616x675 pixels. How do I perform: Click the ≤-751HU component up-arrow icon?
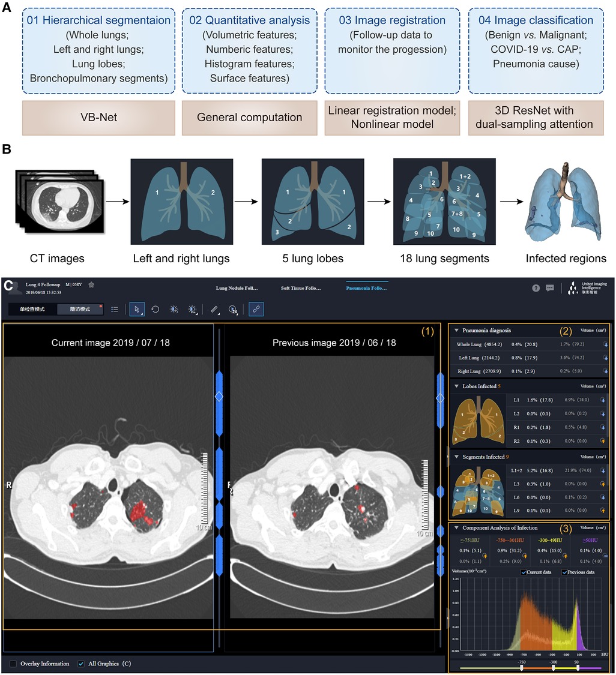(x=485, y=556)
